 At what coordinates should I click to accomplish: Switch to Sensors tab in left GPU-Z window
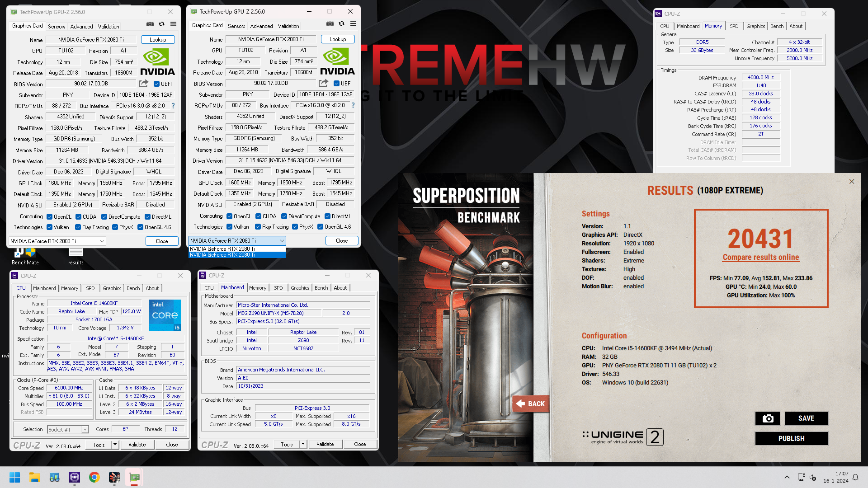point(57,27)
